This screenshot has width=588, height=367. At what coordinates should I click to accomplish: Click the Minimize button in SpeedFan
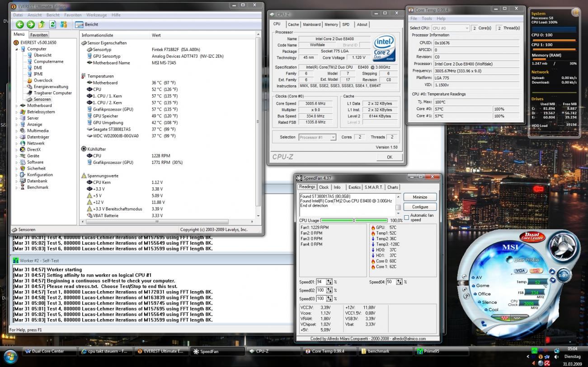coord(420,197)
